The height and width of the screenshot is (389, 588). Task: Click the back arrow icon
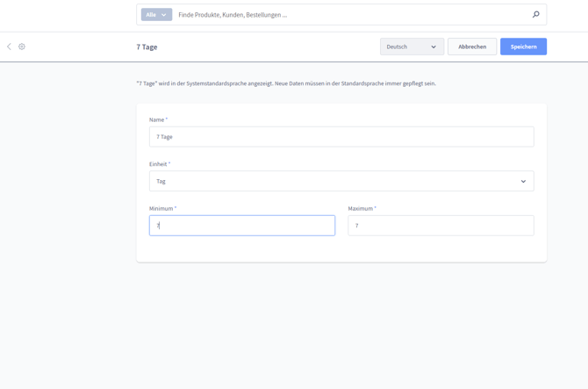coord(10,47)
